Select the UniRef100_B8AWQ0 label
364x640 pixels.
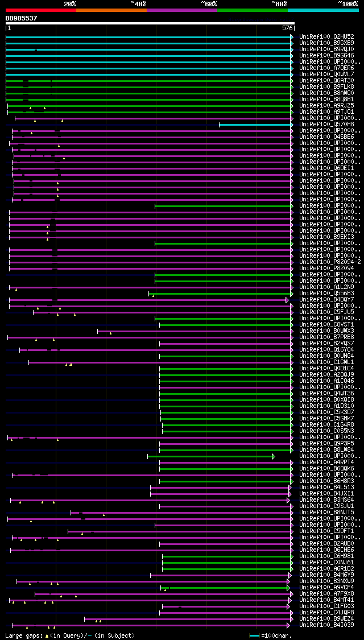tap(326, 93)
